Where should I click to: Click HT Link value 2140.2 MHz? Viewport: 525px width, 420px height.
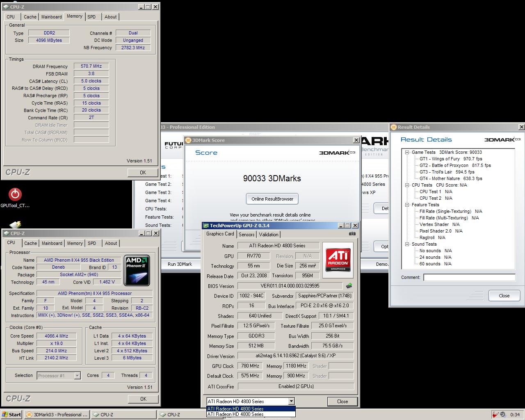click(57, 358)
